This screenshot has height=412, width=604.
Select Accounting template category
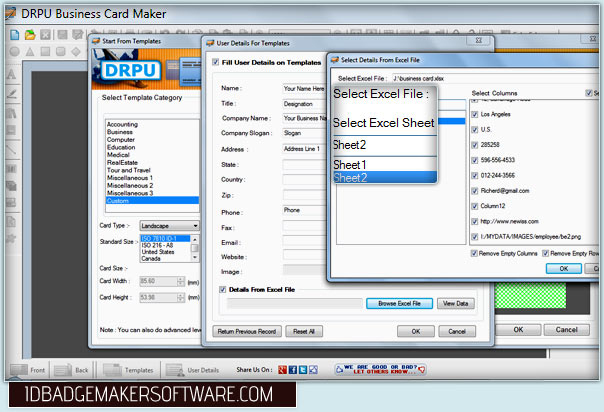[122, 124]
